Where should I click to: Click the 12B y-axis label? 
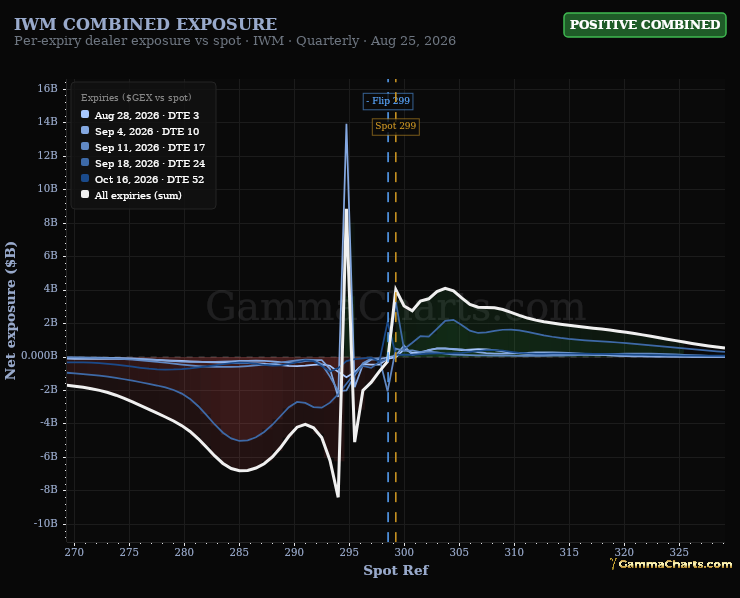tap(48, 155)
